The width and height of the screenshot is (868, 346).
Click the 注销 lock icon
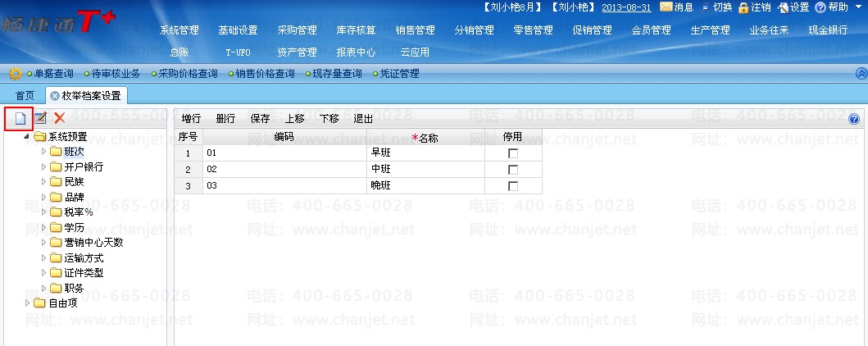coord(743,7)
